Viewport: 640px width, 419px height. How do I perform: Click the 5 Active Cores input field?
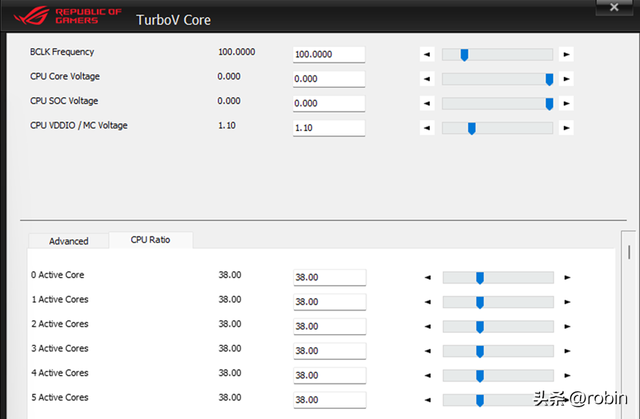click(329, 399)
